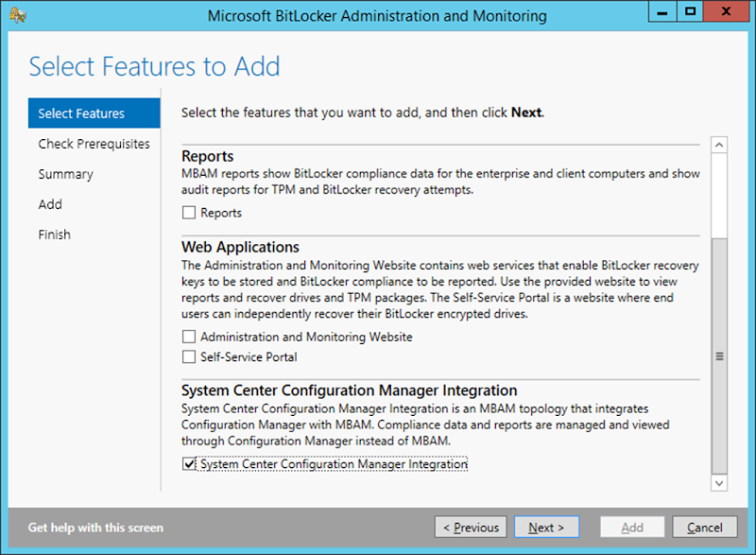Screen dimensions: 756x555
Task: Click System Center Configuration Manager Integration heading
Action: click(349, 390)
